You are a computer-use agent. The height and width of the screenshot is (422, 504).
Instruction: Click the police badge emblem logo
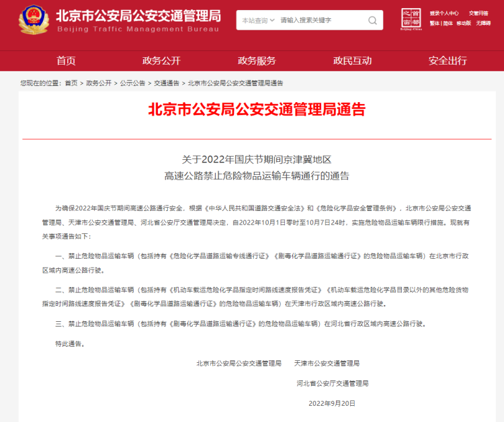(34, 19)
